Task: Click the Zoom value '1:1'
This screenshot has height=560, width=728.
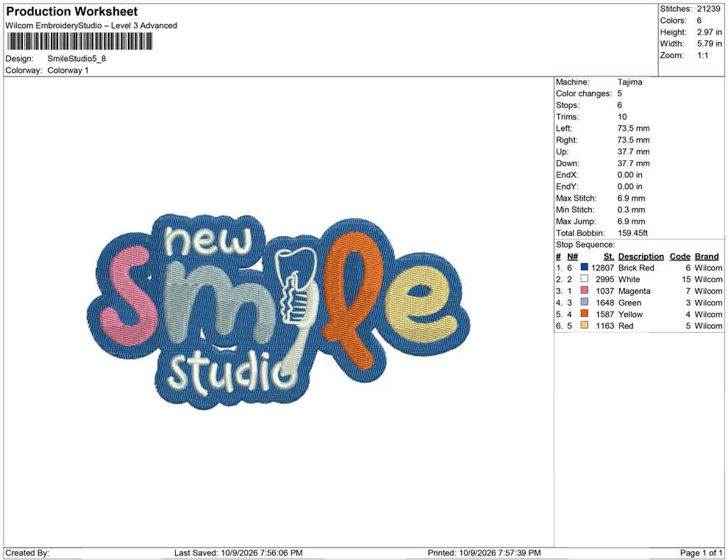Action: (x=702, y=55)
